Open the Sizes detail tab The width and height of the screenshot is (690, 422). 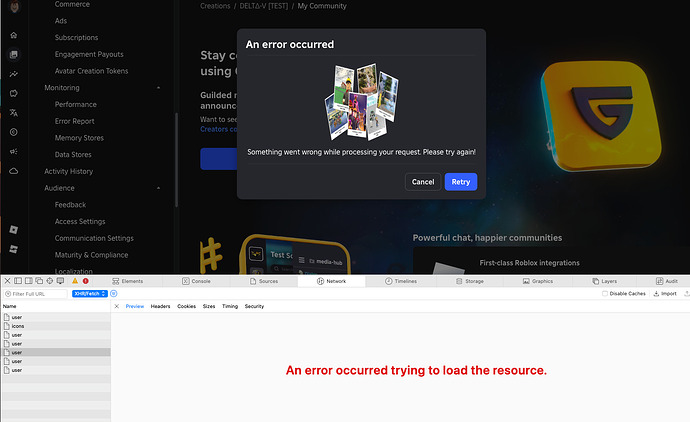(x=209, y=306)
